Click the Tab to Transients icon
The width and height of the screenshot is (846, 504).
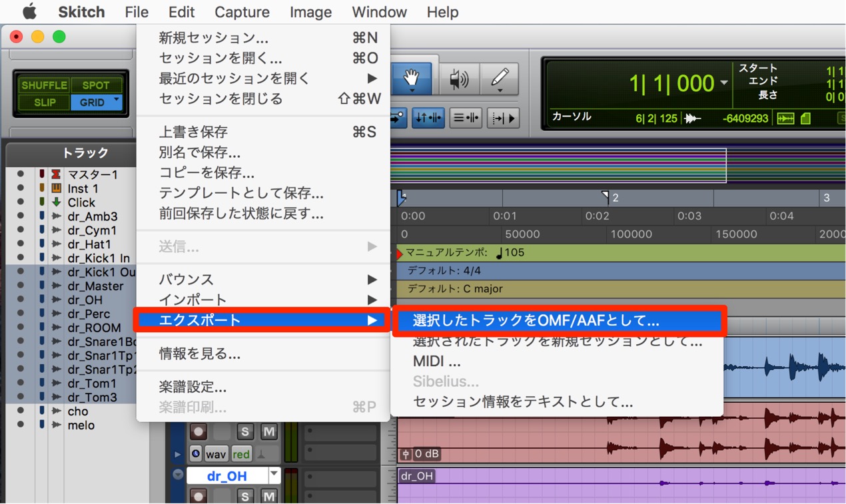click(503, 118)
